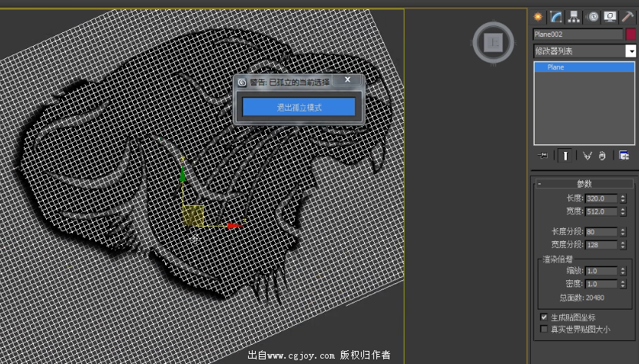Click the Pin Stack icon

544,156
